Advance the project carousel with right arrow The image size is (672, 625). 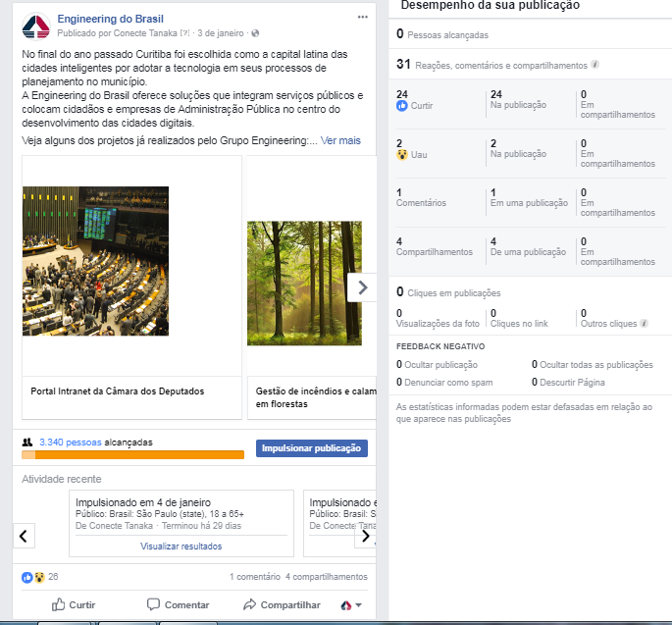coord(362,287)
